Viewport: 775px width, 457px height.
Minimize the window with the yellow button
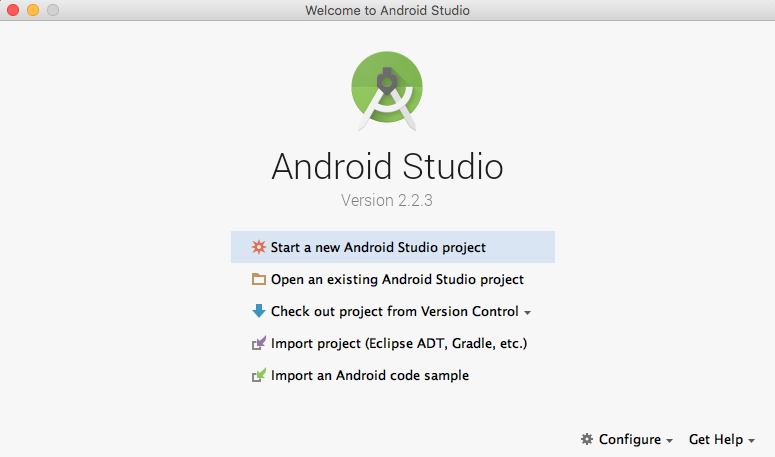[33, 11]
